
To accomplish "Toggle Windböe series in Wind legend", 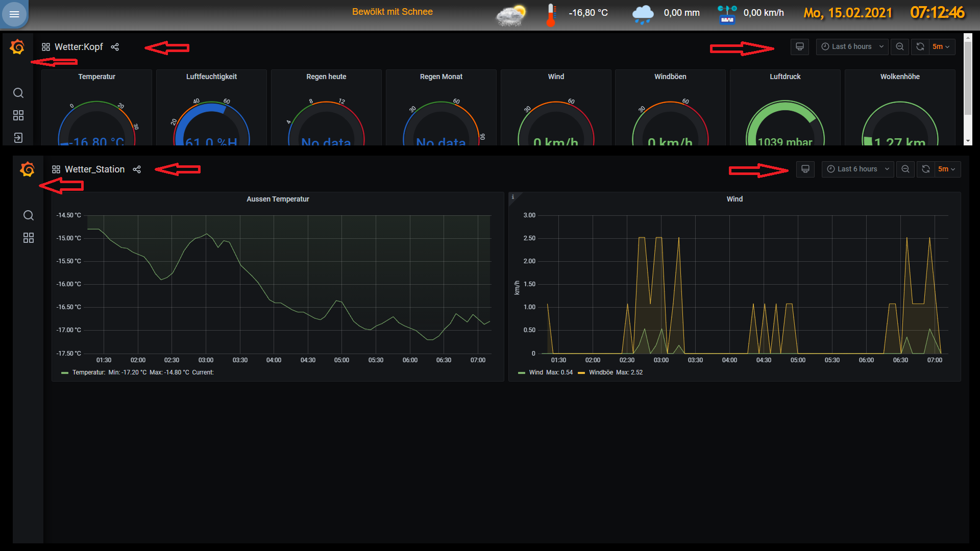I will pyautogui.click(x=601, y=372).
